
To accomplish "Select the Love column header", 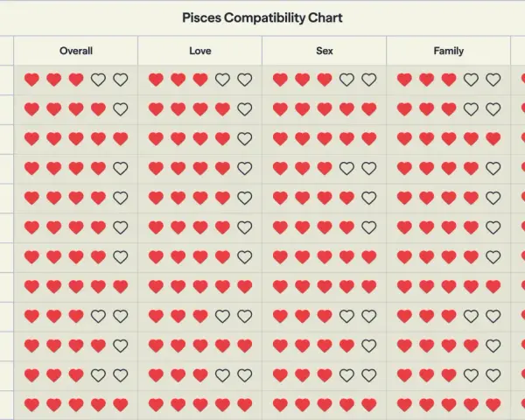I will [200, 51].
